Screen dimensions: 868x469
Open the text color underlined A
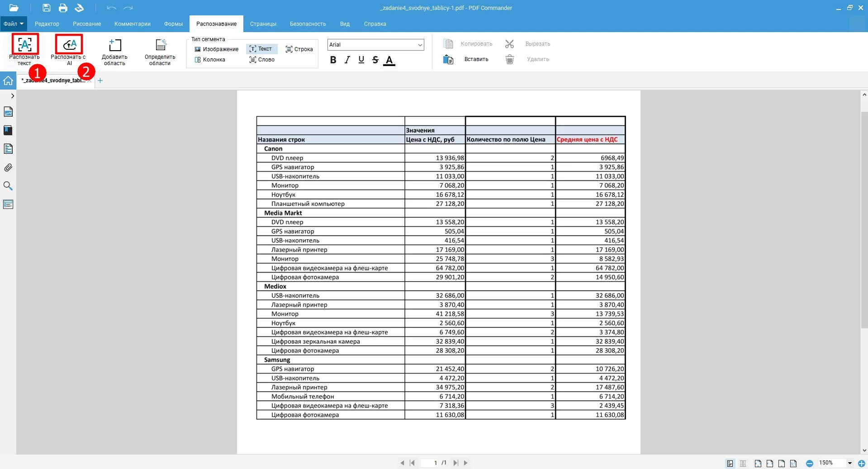(389, 60)
